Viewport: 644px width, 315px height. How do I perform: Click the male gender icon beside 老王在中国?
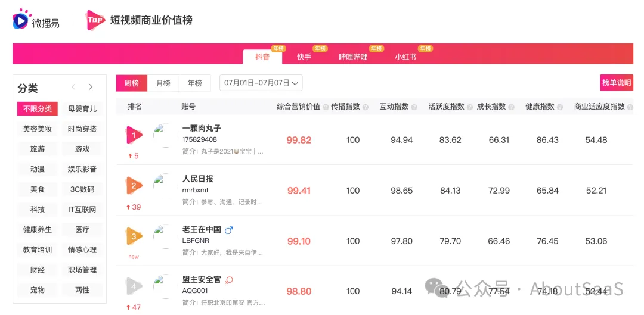[x=228, y=230]
